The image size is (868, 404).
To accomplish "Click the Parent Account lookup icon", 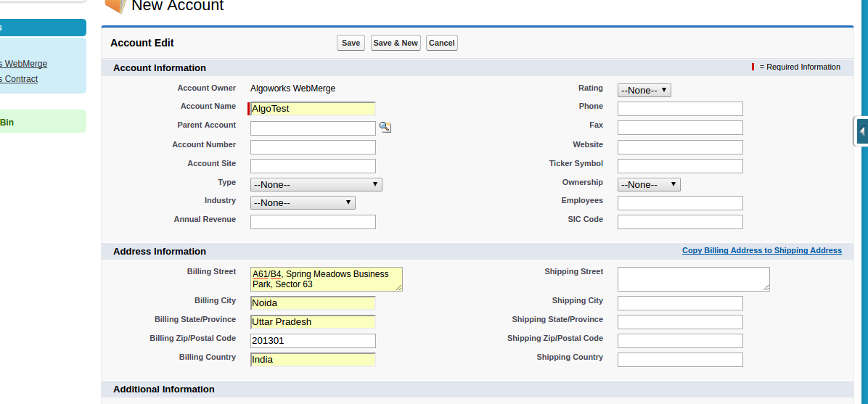I will [385, 128].
